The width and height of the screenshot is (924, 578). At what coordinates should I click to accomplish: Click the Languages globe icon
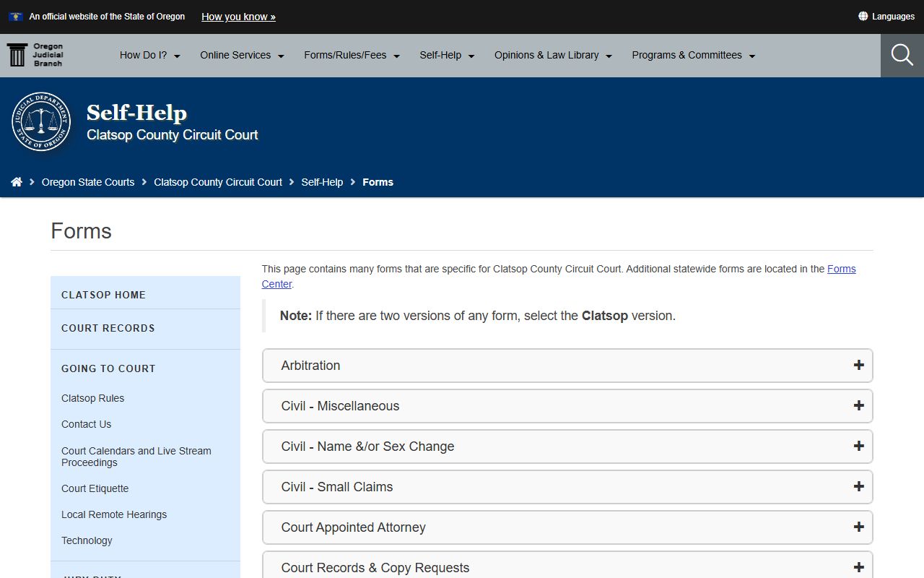click(863, 16)
